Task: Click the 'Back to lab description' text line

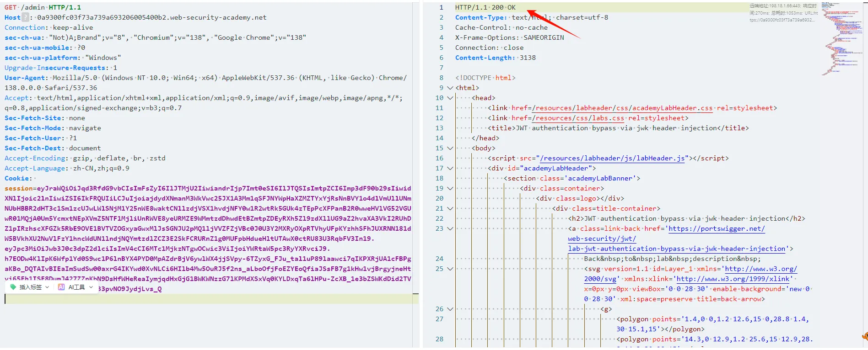Action: point(672,259)
